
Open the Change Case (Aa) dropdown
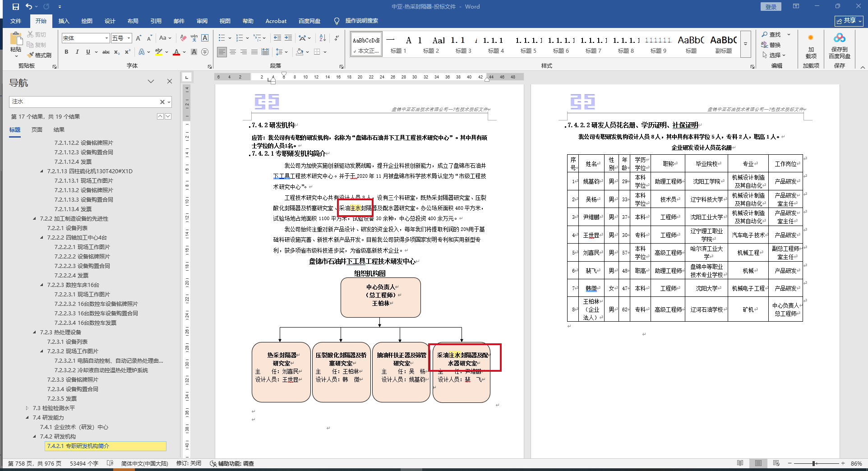(165, 38)
